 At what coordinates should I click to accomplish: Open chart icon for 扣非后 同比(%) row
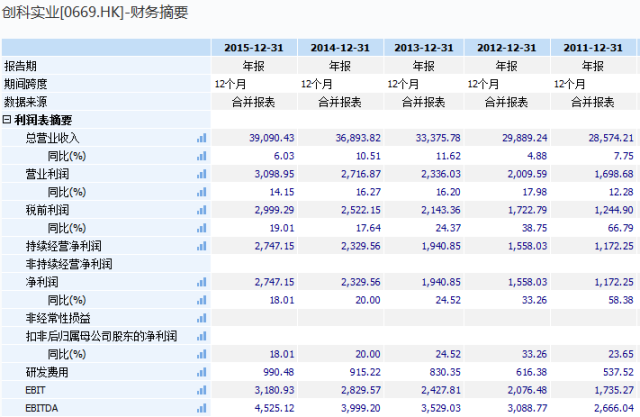click(202, 354)
